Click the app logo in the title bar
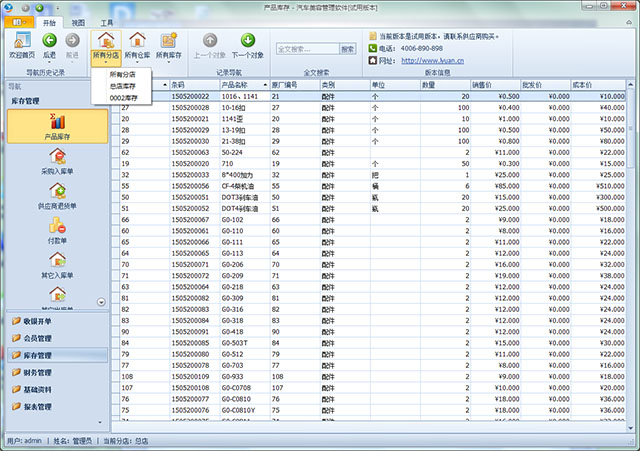Viewport: 640px width, 451px height. [x=8, y=7]
